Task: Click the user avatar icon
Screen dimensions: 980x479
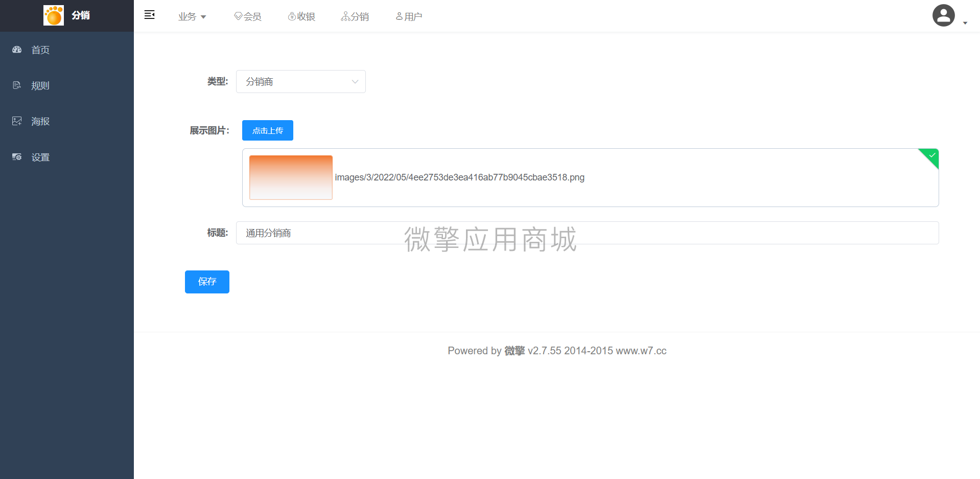Action: pyautogui.click(x=943, y=15)
